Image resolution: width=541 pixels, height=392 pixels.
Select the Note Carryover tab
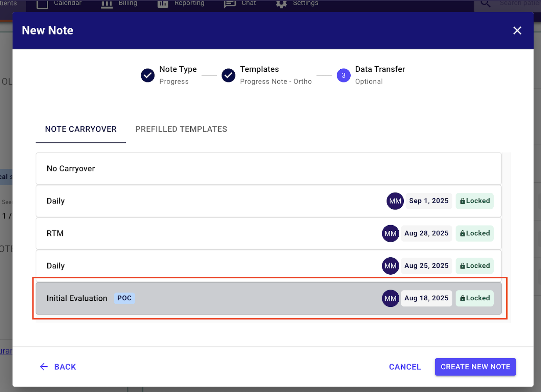(81, 129)
